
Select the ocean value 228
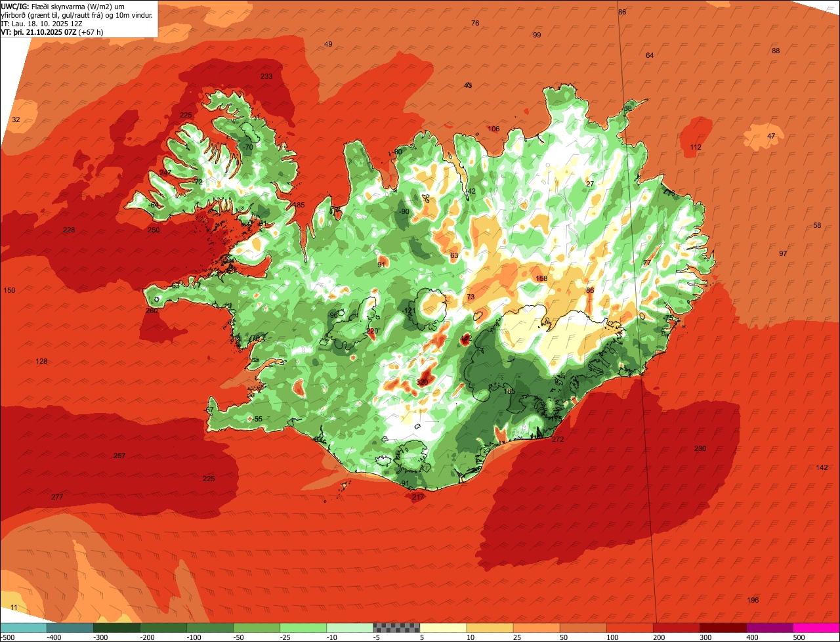[x=69, y=230]
